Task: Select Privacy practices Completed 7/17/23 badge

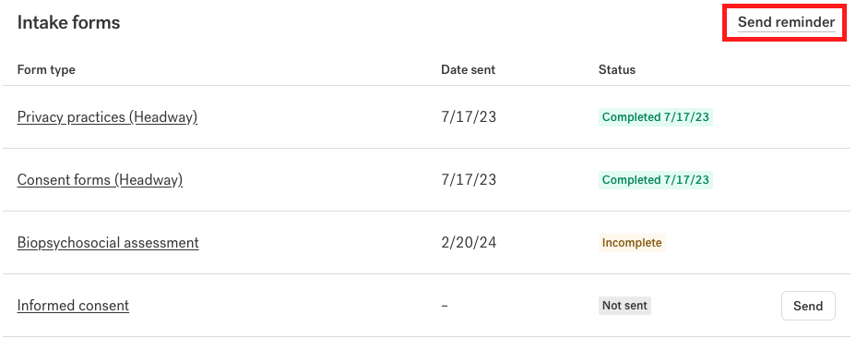Action: [656, 117]
